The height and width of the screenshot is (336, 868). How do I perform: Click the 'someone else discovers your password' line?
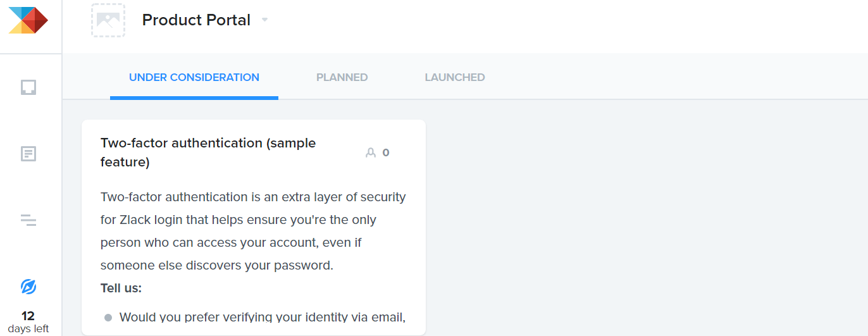coord(217,265)
